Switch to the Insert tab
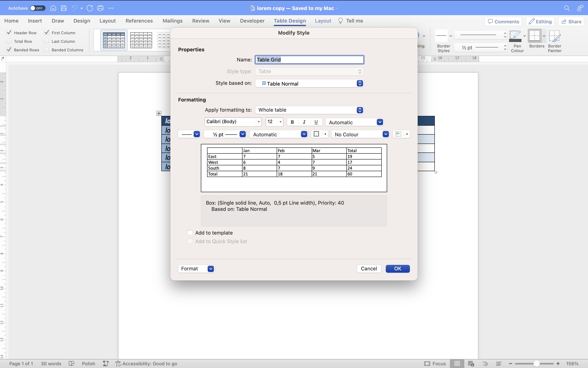The width and height of the screenshot is (588, 368). pos(35,21)
